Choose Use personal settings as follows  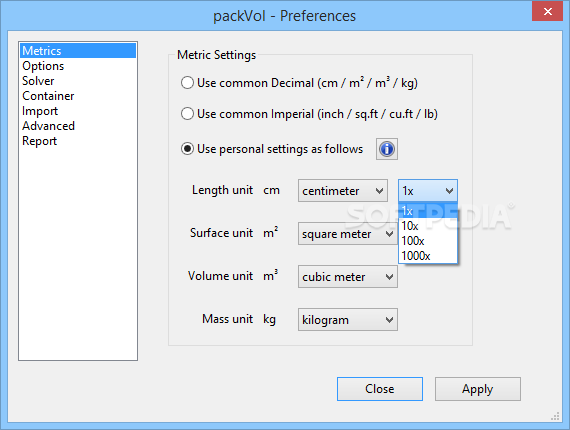point(272,149)
